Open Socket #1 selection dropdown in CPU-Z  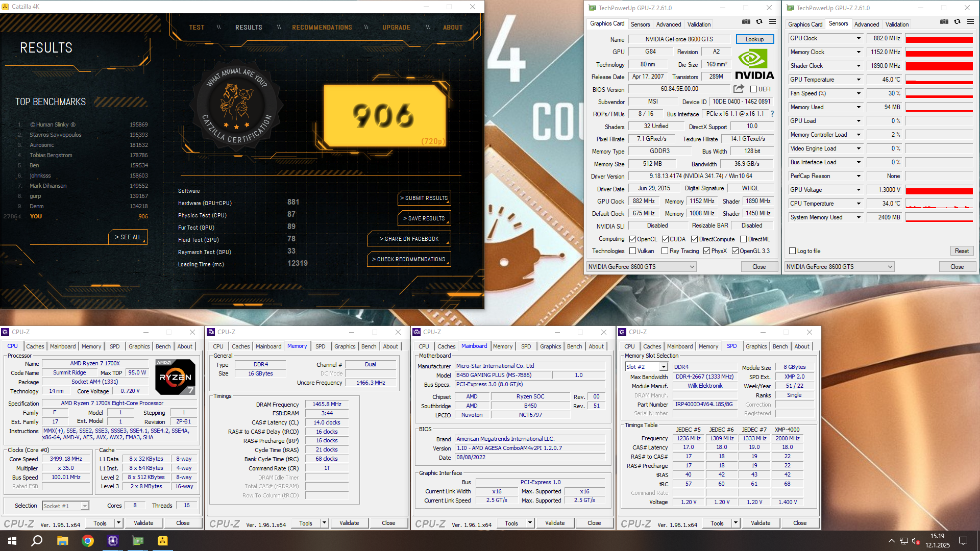(65, 506)
